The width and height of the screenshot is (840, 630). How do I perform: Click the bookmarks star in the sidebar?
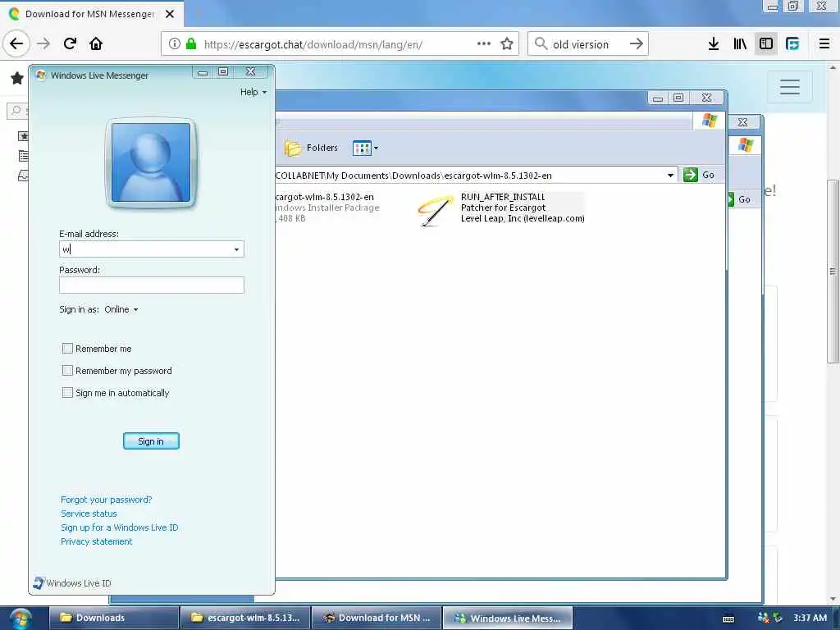click(17, 78)
